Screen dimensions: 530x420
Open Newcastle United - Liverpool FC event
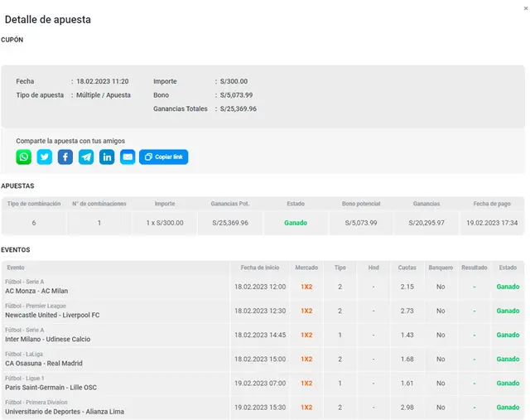(52, 315)
